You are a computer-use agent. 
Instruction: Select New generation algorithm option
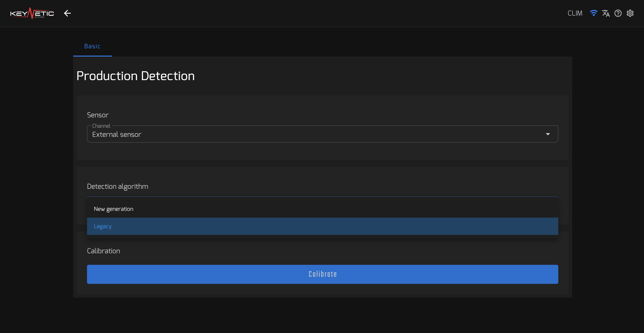[322, 209]
